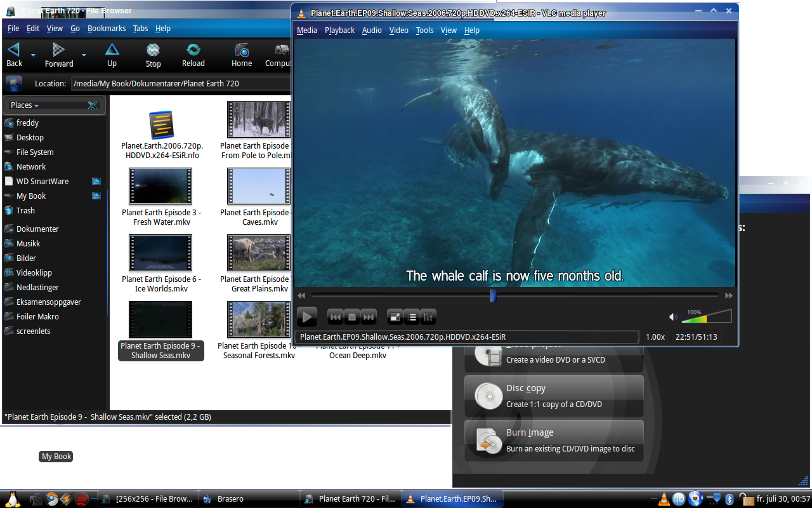812x508 pixels.
Task: Open the Go menu in File Browser
Action: (x=75, y=29)
